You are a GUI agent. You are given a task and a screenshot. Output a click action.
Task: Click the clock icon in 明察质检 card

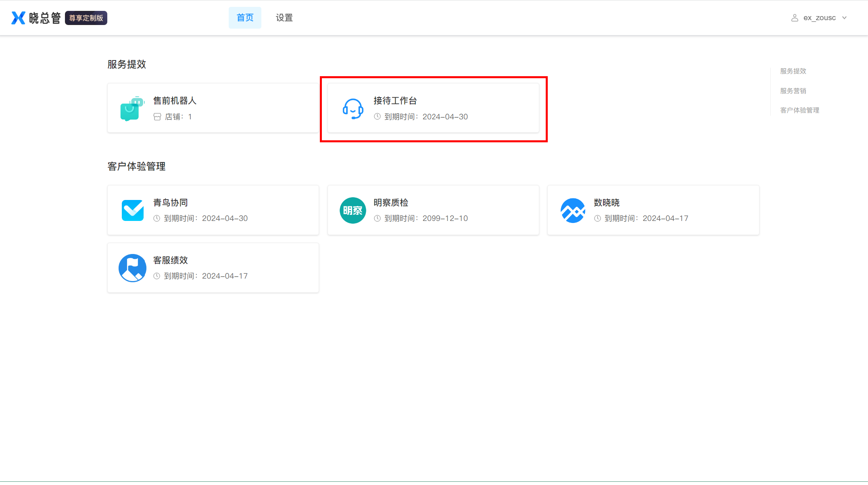[x=377, y=219]
